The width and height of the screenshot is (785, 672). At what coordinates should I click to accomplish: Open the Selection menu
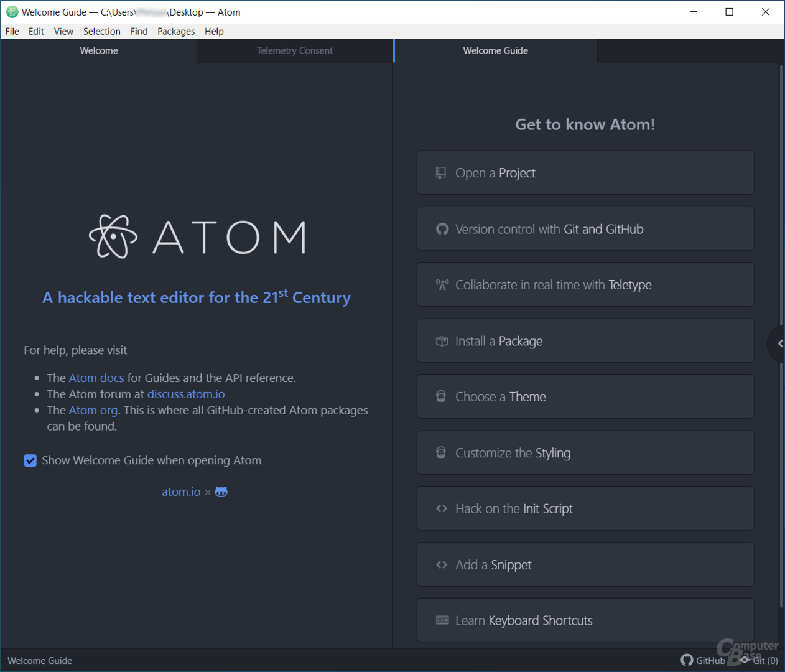102,31
